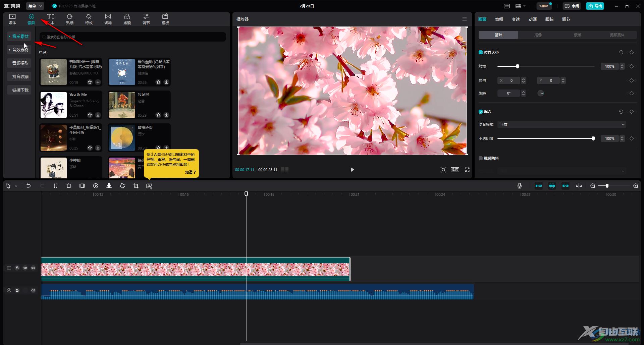Mute the audio track speaker
The height and width of the screenshot is (345, 644).
33,290
